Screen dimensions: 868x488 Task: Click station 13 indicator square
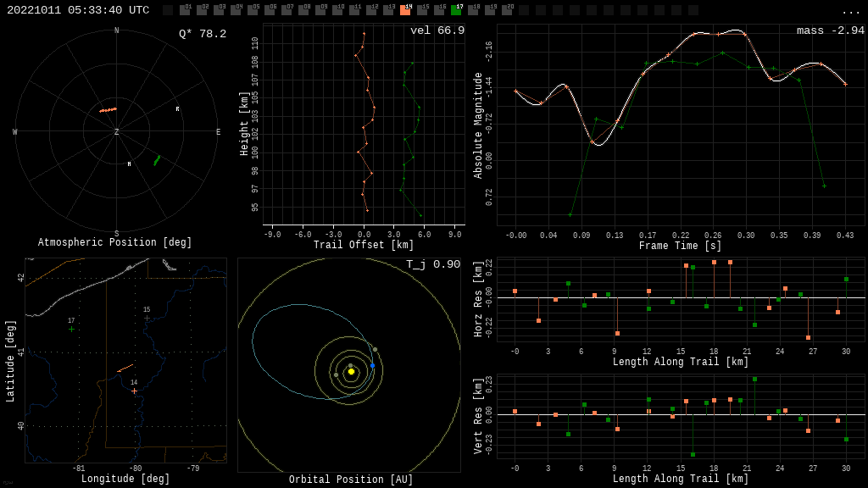[388, 10]
